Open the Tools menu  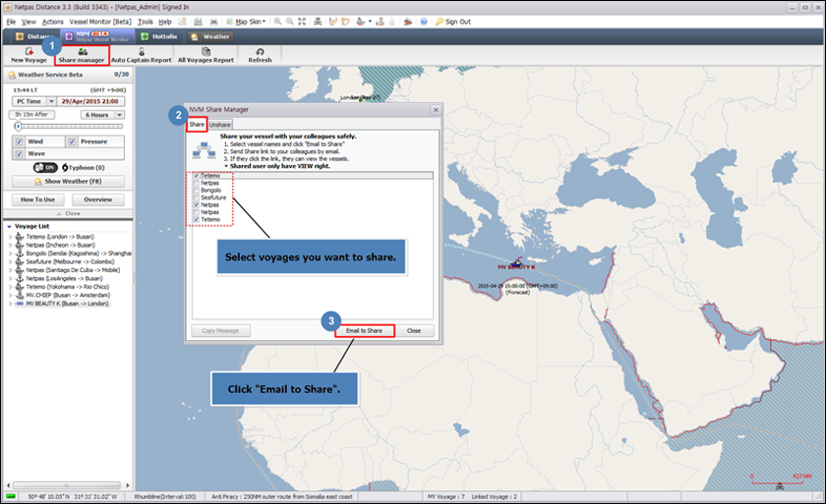click(145, 22)
